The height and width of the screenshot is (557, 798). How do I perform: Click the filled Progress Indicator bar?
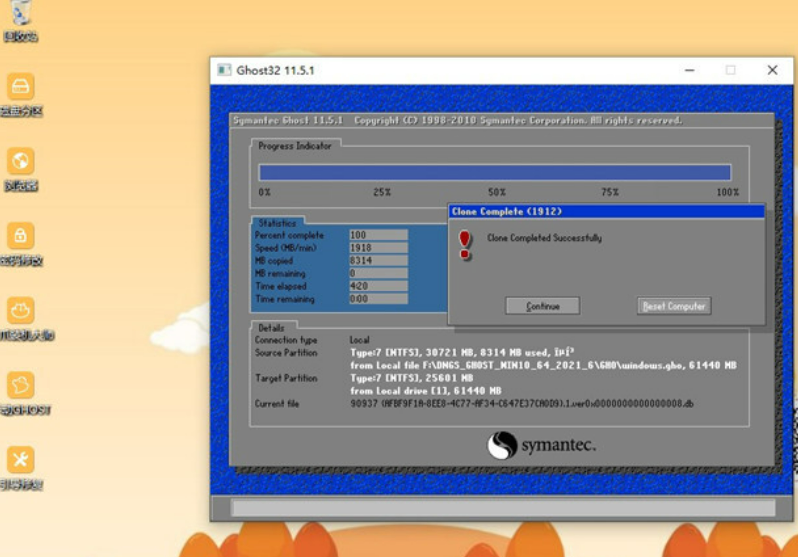[x=495, y=172]
